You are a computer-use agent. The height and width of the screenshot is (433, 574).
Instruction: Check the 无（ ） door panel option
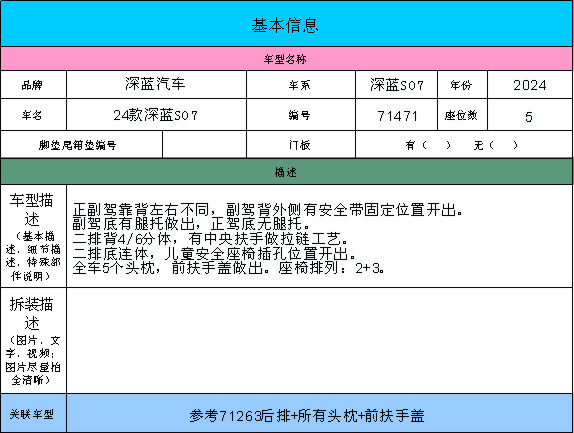[x=496, y=145]
